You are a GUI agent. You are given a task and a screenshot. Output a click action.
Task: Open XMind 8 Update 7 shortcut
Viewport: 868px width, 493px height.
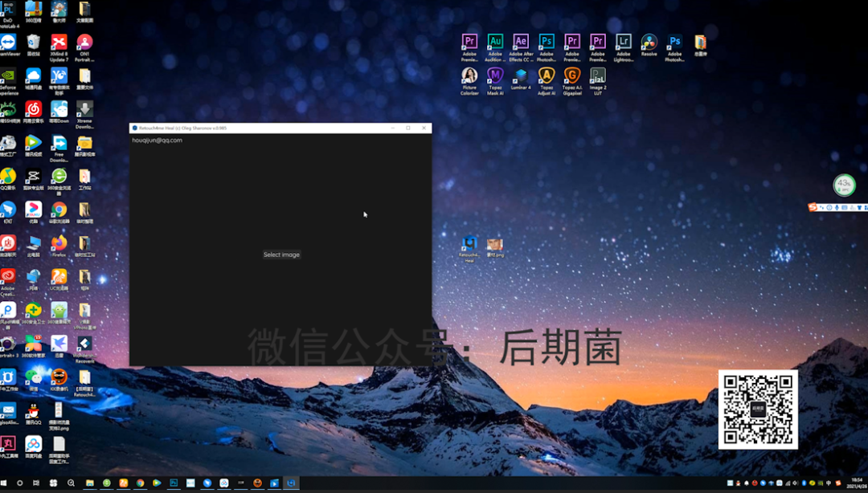tap(59, 43)
